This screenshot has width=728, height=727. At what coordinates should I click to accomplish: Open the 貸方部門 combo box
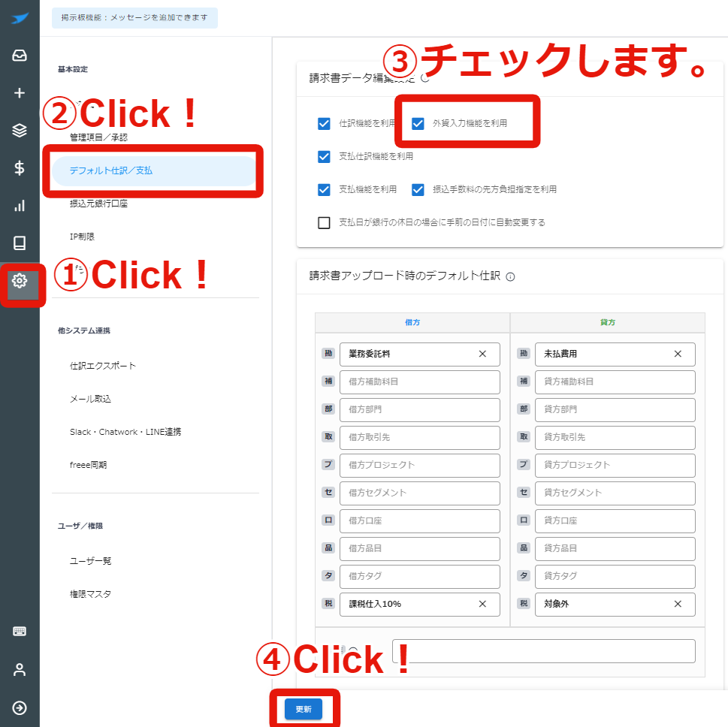click(x=615, y=409)
